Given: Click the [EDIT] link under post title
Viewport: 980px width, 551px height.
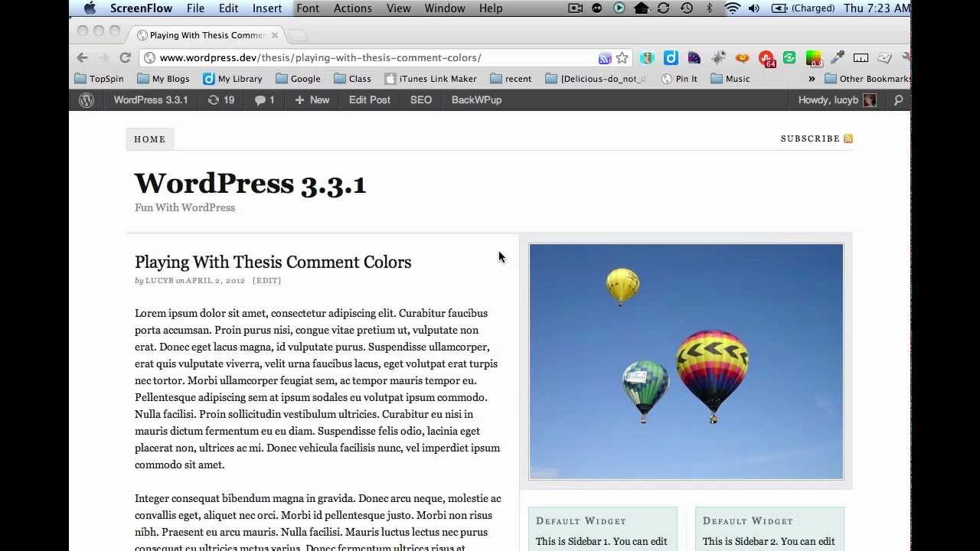Looking at the screenshot, I should (267, 281).
